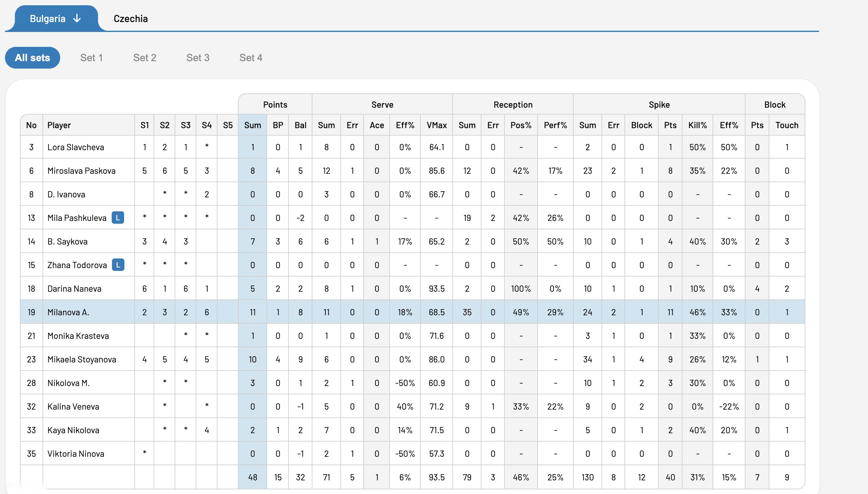The width and height of the screenshot is (868, 494).
Task: Click the total points sum 48
Action: (x=253, y=477)
